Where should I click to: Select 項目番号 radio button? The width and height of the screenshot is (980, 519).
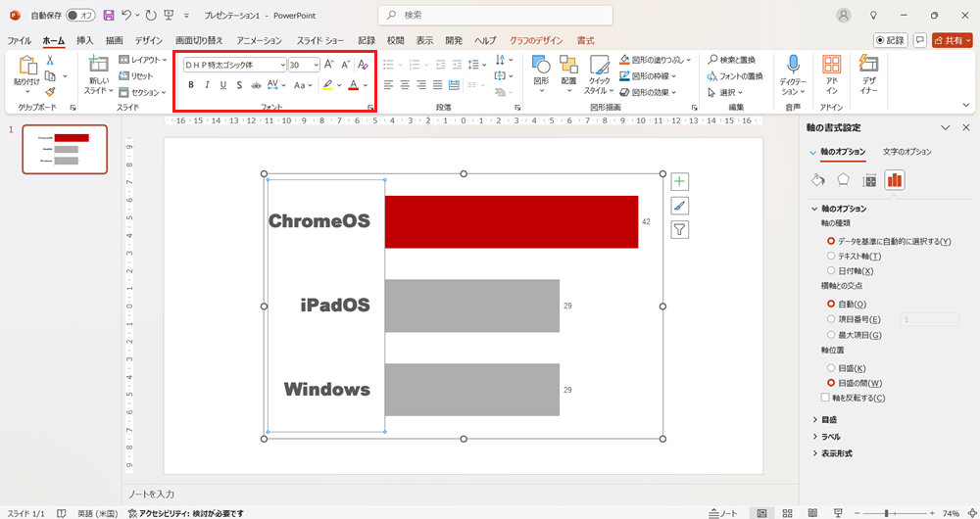(x=831, y=319)
